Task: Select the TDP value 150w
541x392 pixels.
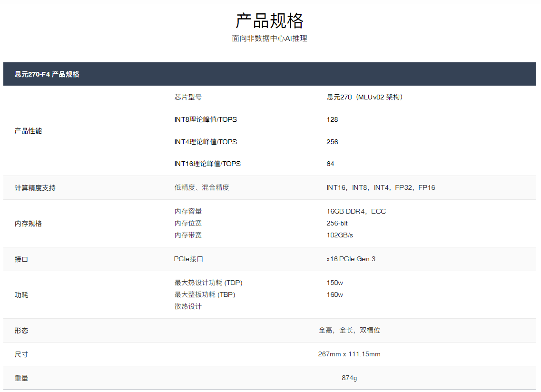Action: tap(334, 283)
